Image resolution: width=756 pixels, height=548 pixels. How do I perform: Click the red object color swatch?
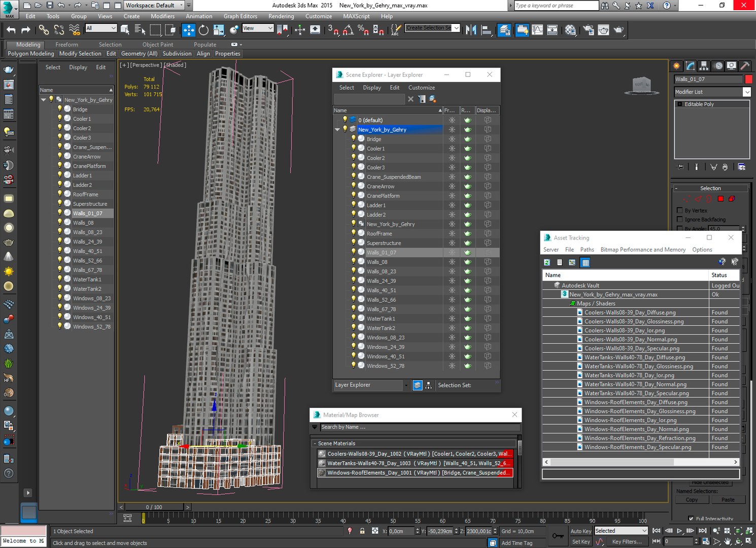tap(748, 79)
